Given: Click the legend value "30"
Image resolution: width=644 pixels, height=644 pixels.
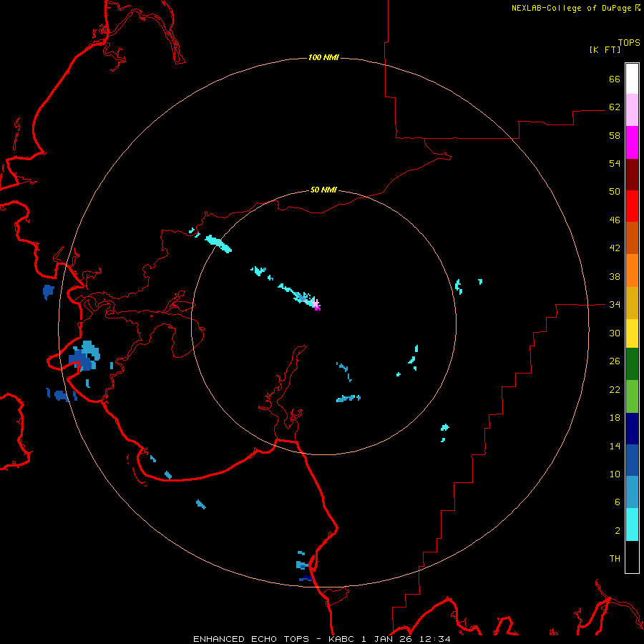Looking at the screenshot, I should [x=615, y=333].
